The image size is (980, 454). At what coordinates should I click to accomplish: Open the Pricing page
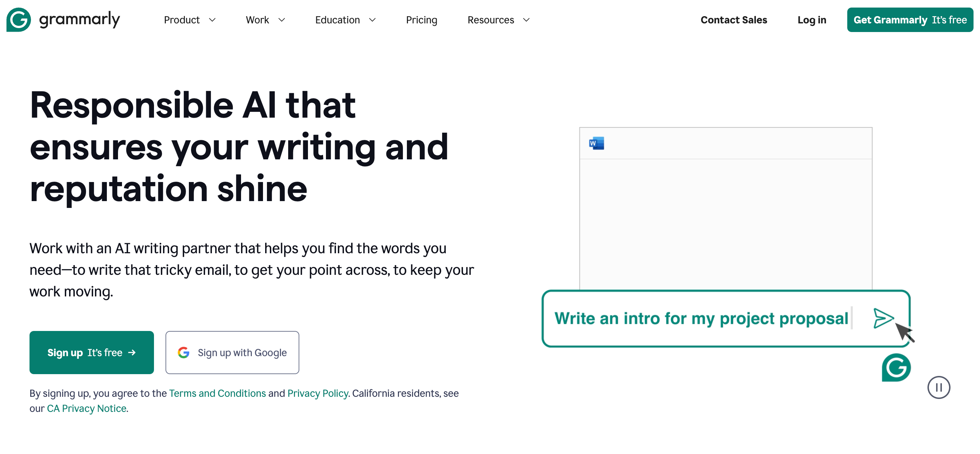(x=422, y=20)
